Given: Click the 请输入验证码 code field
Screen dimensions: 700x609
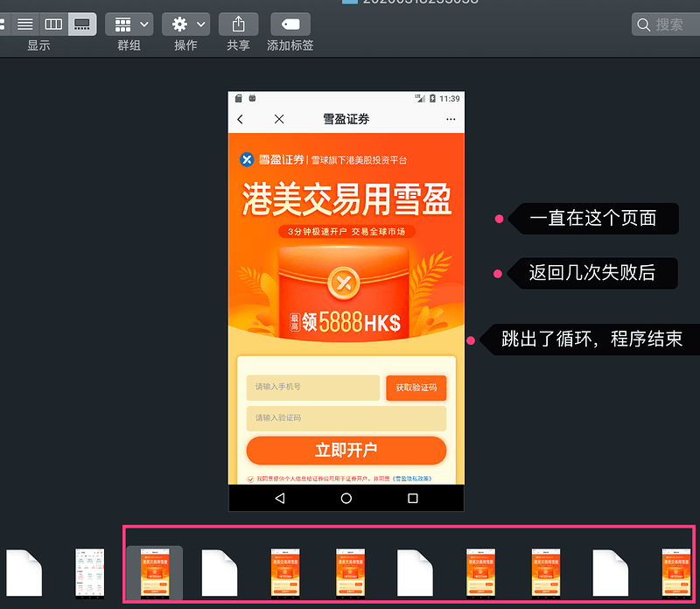Looking at the screenshot, I should (x=346, y=418).
